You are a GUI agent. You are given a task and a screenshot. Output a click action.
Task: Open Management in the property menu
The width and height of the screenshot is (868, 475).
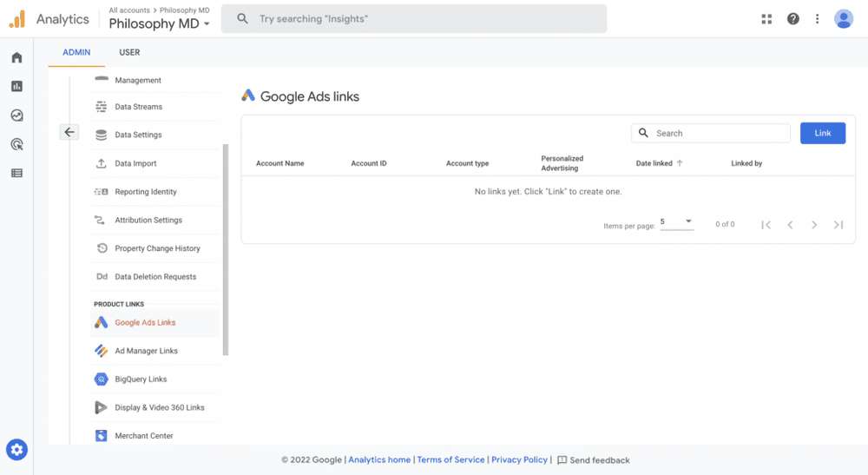pos(155,80)
